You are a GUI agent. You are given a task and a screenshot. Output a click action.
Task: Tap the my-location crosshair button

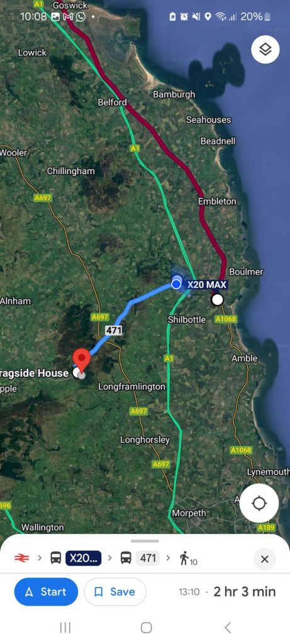(259, 502)
